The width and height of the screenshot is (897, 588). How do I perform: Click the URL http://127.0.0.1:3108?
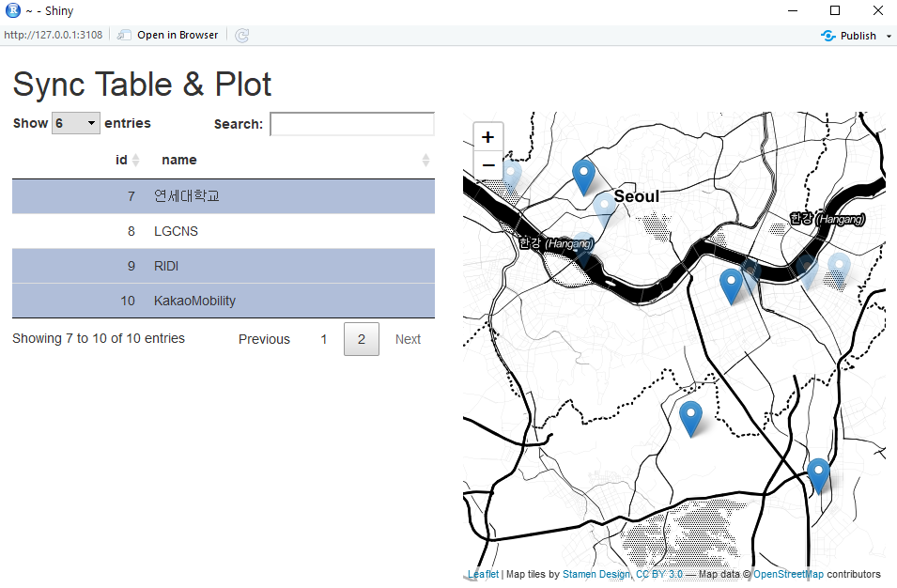coord(54,35)
